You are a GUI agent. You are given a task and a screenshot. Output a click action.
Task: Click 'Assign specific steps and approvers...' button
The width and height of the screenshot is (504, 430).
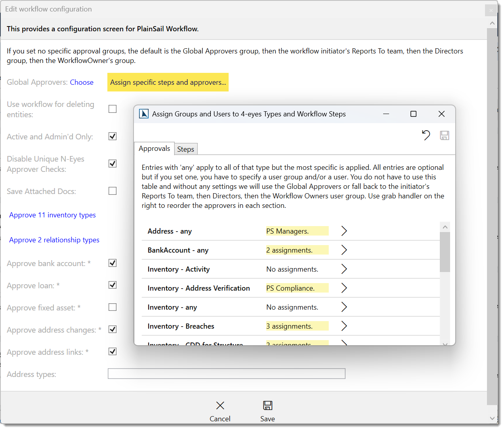click(x=168, y=82)
